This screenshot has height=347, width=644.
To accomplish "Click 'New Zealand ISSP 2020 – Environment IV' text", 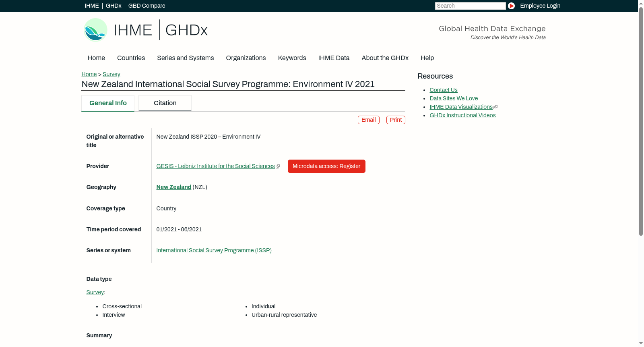I will 208,137.
